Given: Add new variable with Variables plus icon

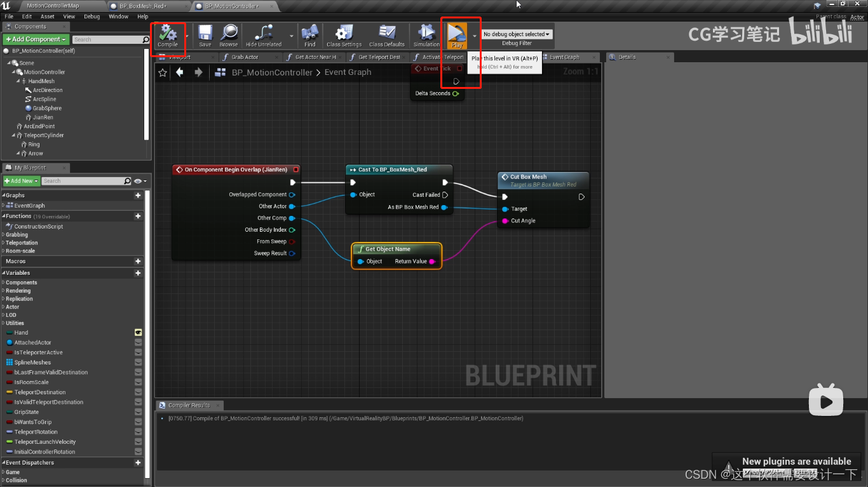Looking at the screenshot, I should pyautogui.click(x=138, y=273).
